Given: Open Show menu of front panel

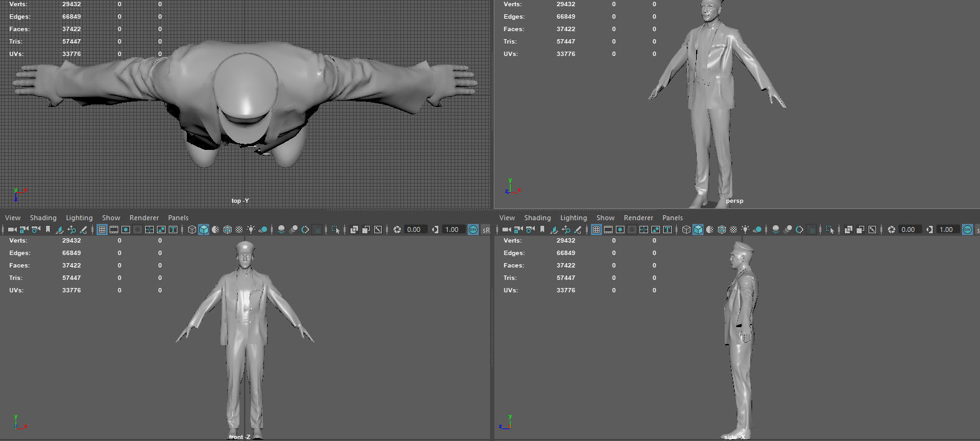Looking at the screenshot, I should click(111, 218).
